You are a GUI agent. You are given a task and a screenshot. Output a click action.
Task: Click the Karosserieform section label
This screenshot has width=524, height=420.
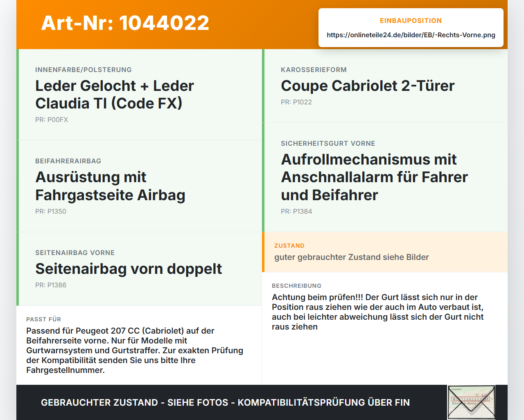(314, 70)
